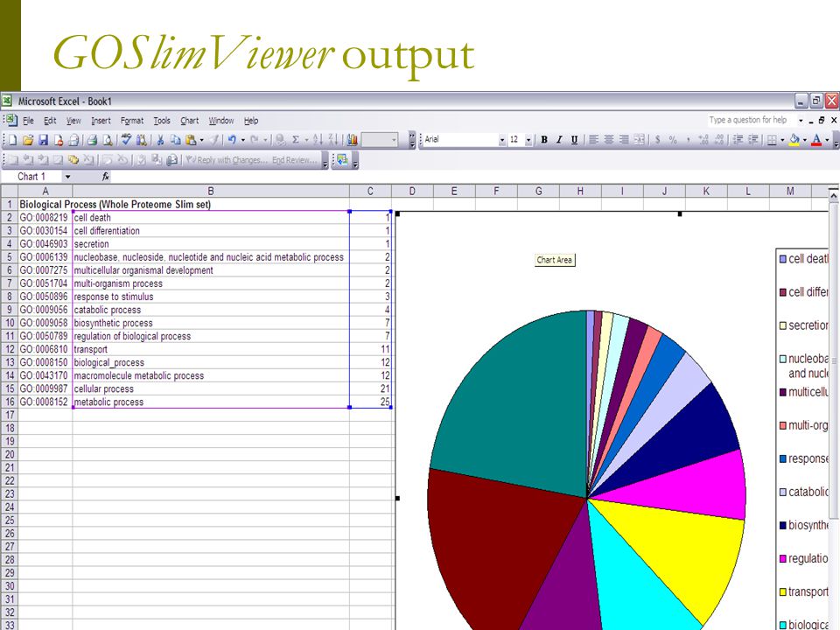840x630 pixels.
Task: Select row 16 header
Action: click(9, 402)
